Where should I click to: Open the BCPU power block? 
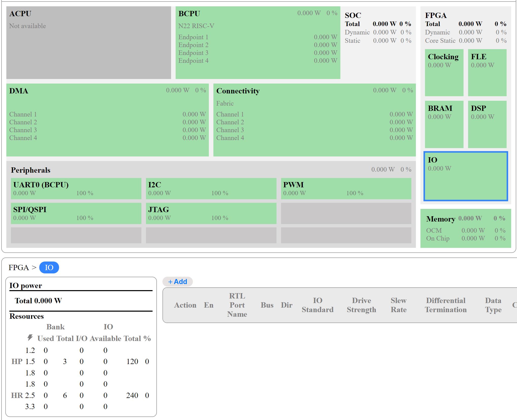(258, 43)
